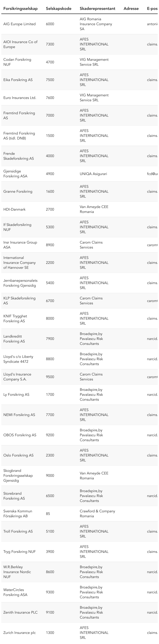Select the OBOS Forsikring AS row name
Image resolution: width=159 pixels, height=644 pixels.
tap(20, 435)
